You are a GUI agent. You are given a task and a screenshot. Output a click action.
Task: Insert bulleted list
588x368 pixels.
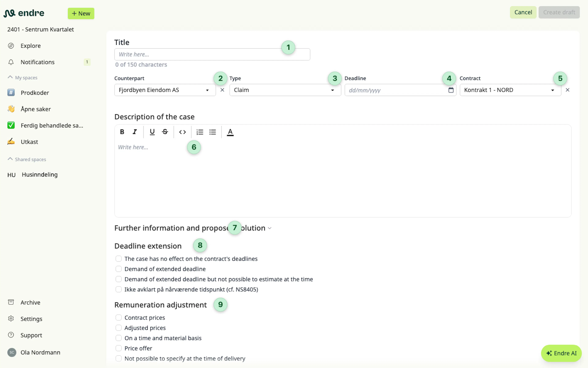pyautogui.click(x=213, y=132)
